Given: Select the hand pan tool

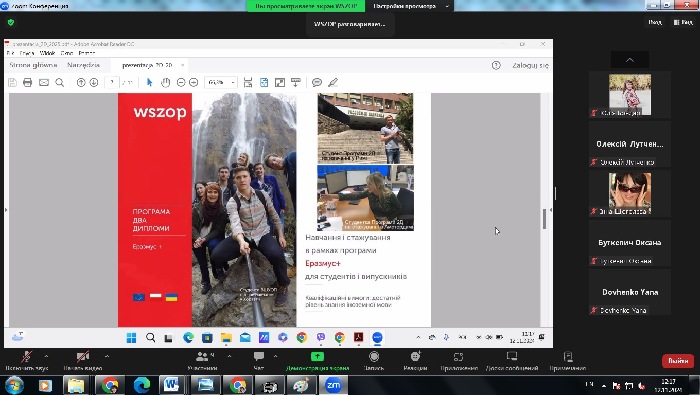Looking at the screenshot, I should click(166, 83).
